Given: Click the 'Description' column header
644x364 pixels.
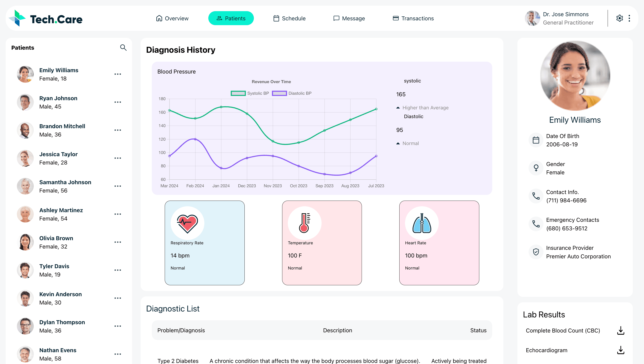Looking at the screenshot, I should click(337, 330).
